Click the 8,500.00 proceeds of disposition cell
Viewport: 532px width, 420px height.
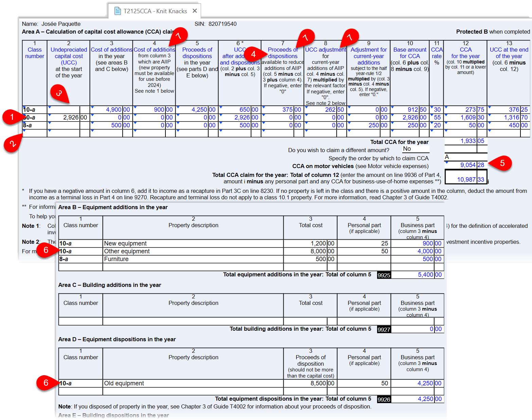click(x=310, y=383)
